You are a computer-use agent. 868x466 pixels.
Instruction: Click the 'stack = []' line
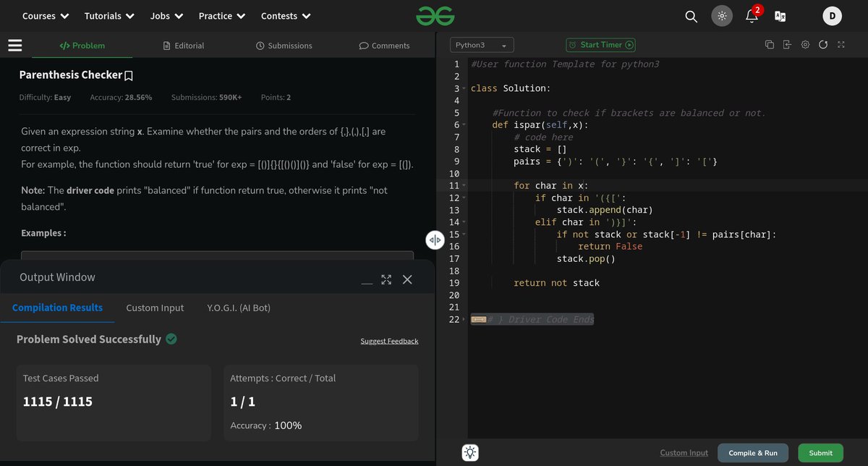coord(540,149)
